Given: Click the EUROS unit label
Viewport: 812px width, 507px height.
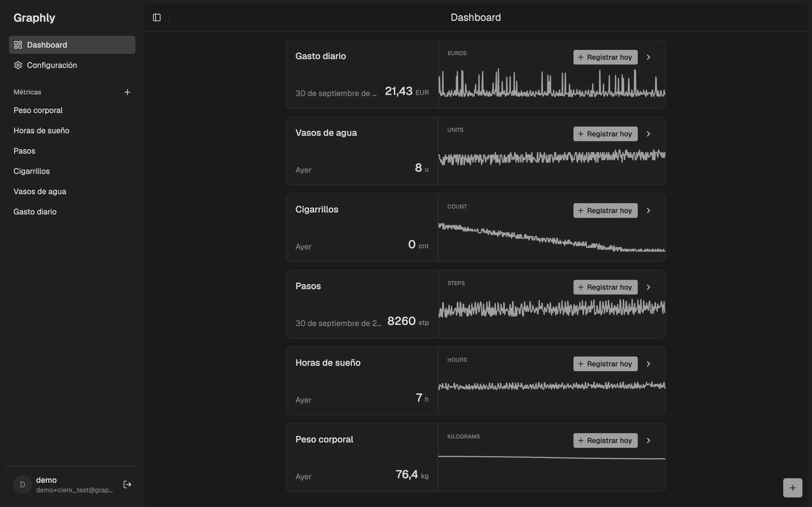Looking at the screenshot, I should [457, 53].
